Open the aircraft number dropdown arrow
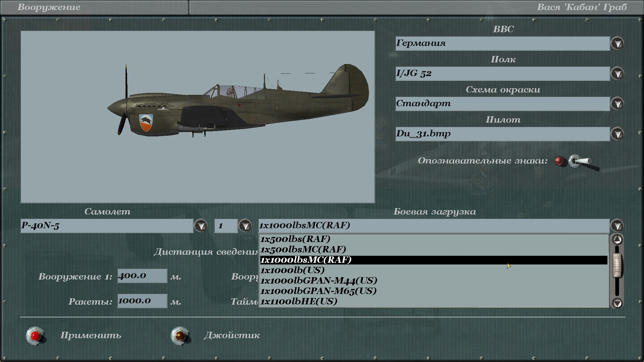Screen dimensions: 644x362 pos(245,226)
